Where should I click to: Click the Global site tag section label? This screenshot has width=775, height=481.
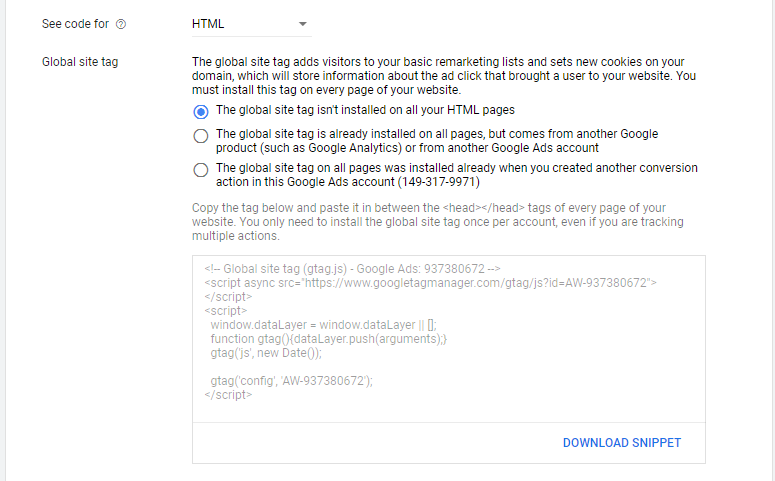80,62
